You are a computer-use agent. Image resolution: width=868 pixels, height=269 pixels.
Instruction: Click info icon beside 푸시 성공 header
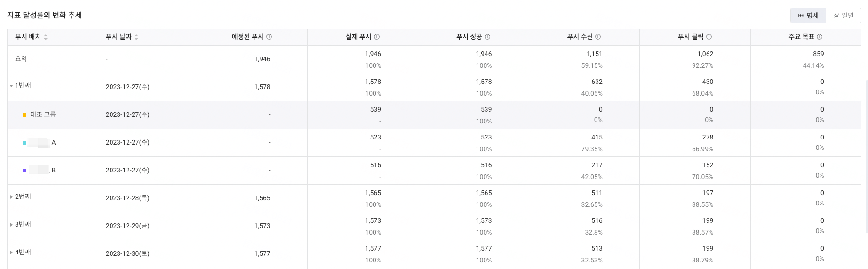pos(487,37)
